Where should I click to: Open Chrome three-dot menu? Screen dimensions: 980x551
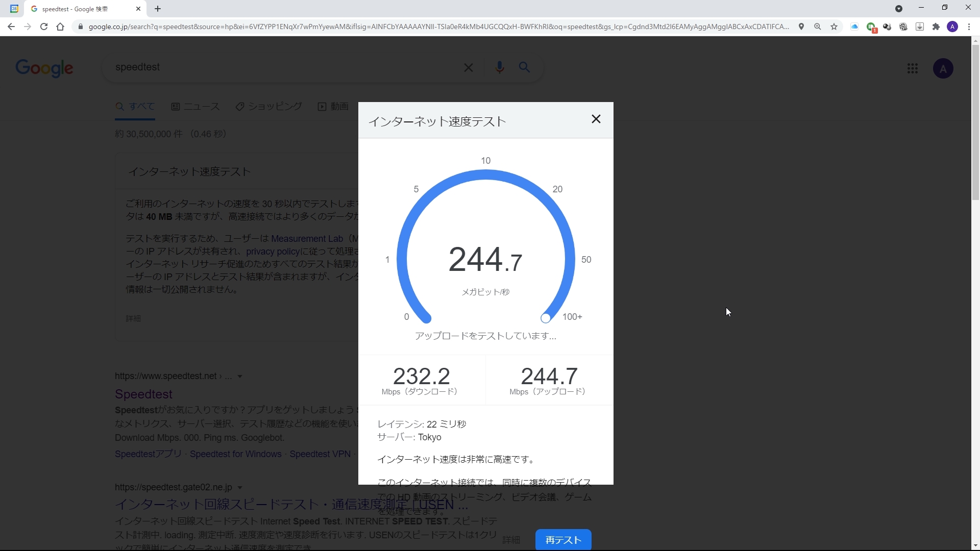click(x=969, y=27)
